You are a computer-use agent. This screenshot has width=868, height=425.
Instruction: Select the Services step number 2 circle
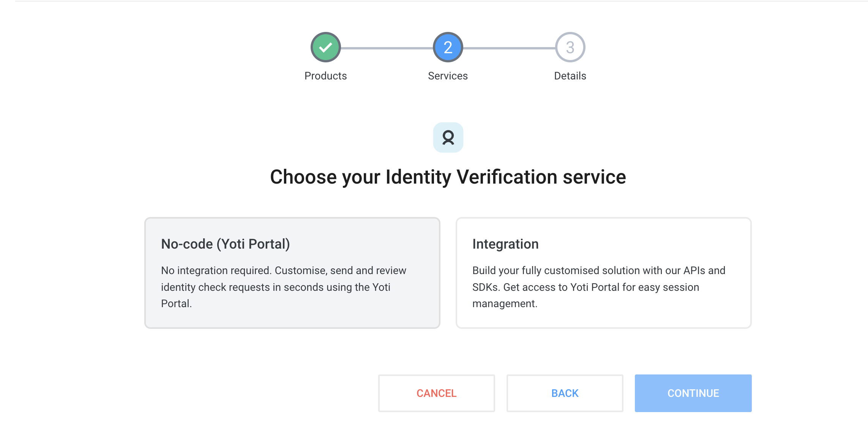coord(448,47)
